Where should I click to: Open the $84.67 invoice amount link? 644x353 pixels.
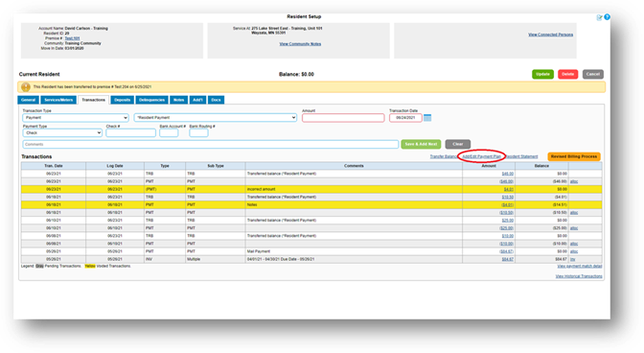508,259
